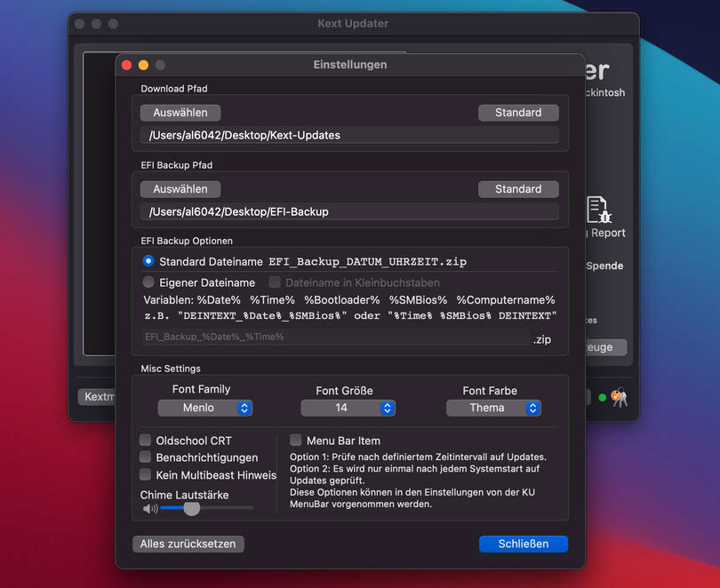Click the %Time% variable text
The width and height of the screenshot is (720, 588).
272,300
